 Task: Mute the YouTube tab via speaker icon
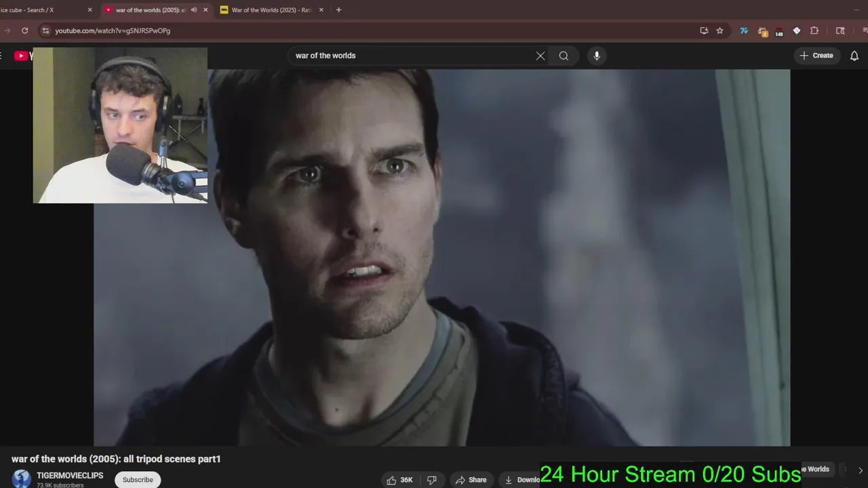[194, 10]
